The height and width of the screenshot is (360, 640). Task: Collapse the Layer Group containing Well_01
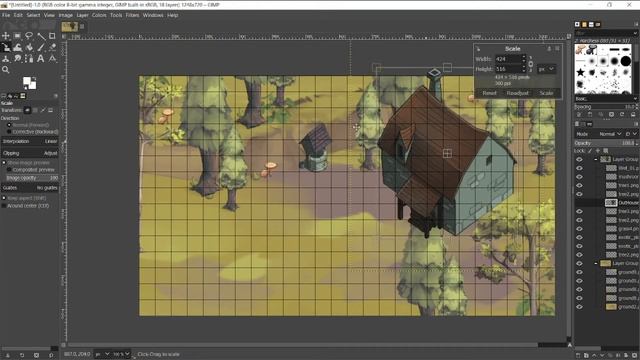pyautogui.click(x=596, y=160)
